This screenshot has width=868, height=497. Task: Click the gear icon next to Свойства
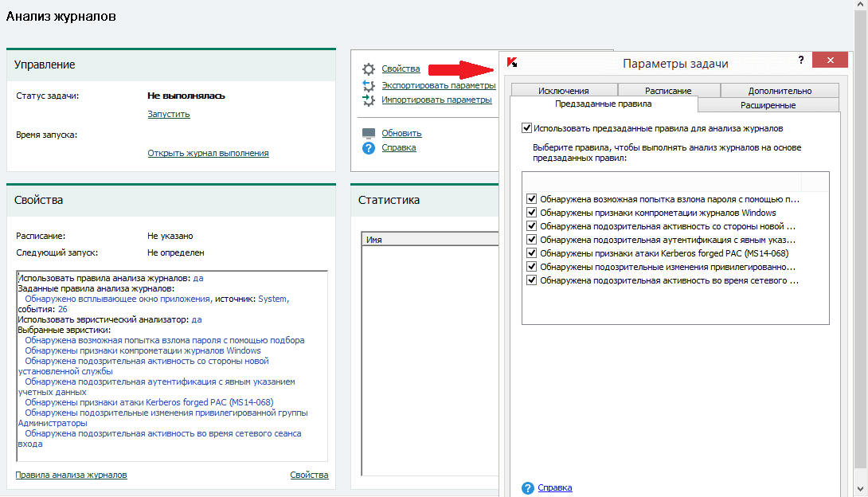[x=368, y=69]
